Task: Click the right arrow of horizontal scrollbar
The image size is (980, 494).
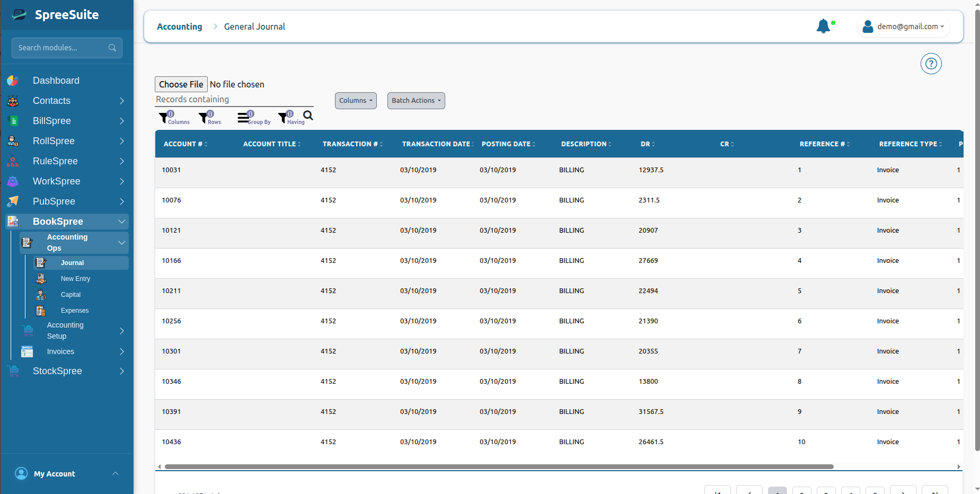Action: [959, 467]
